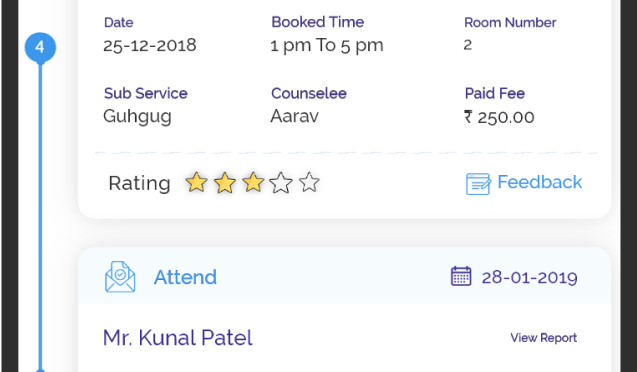The width and height of the screenshot is (637, 372).
Task: Click the Attend heading label
Action: click(x=185, y=277)
